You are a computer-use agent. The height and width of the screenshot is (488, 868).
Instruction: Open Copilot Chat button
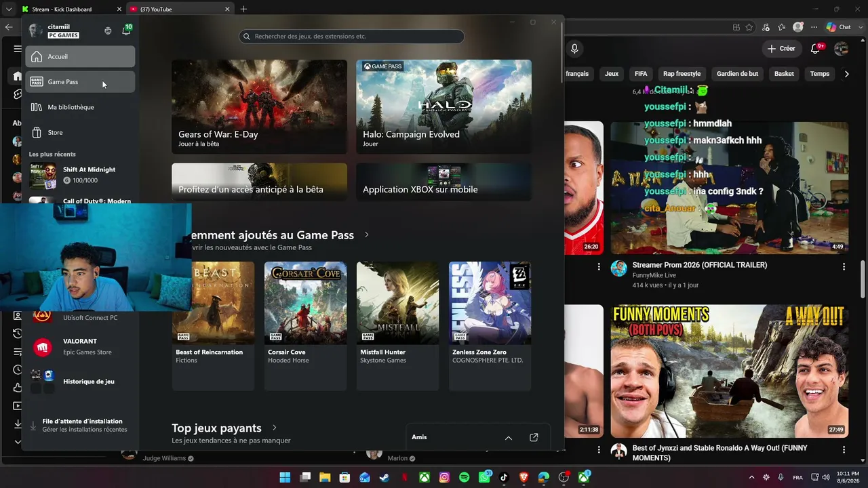(838, 27)
